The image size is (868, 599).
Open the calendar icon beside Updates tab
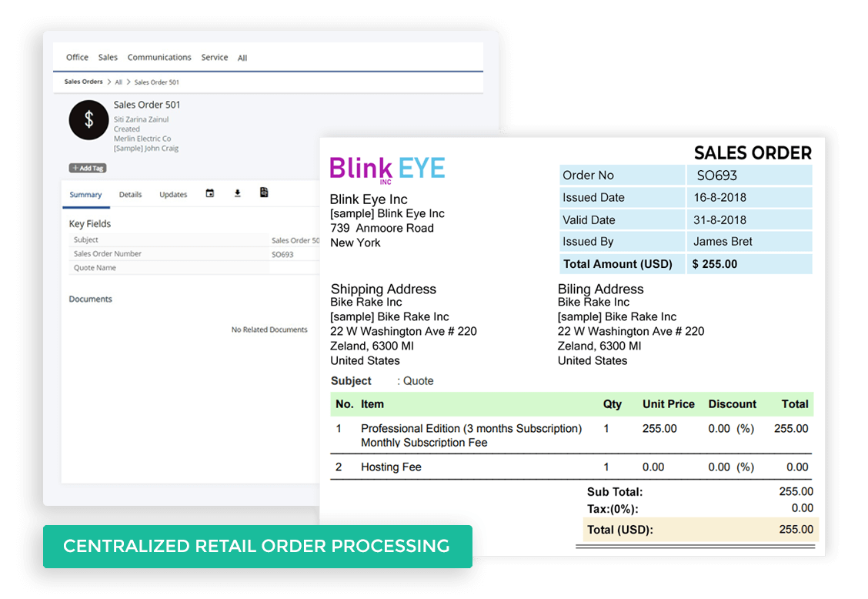(x=210, y=193)
